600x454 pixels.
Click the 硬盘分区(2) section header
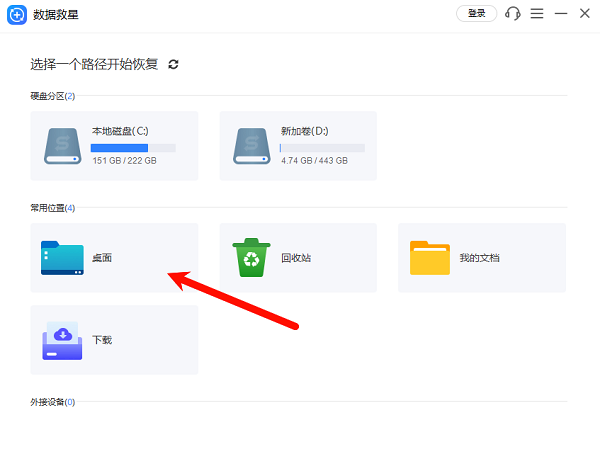point(53,96)
